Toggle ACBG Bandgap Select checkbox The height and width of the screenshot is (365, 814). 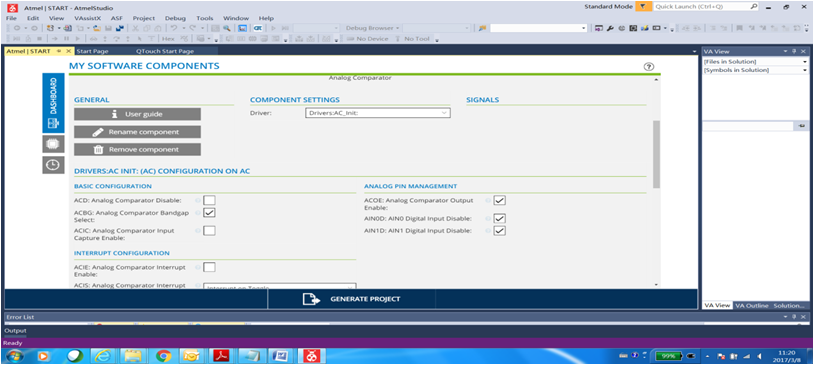tap(209, 213)
